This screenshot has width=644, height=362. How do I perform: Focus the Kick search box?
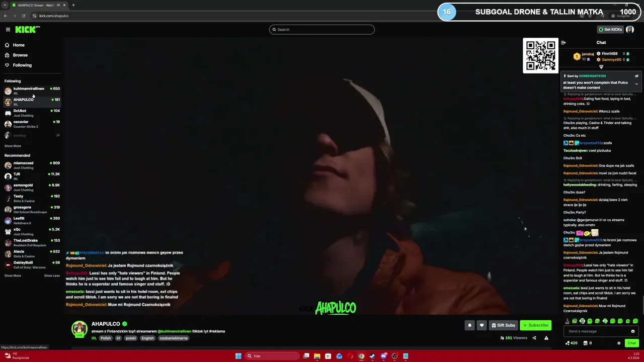tap(322, 30)
